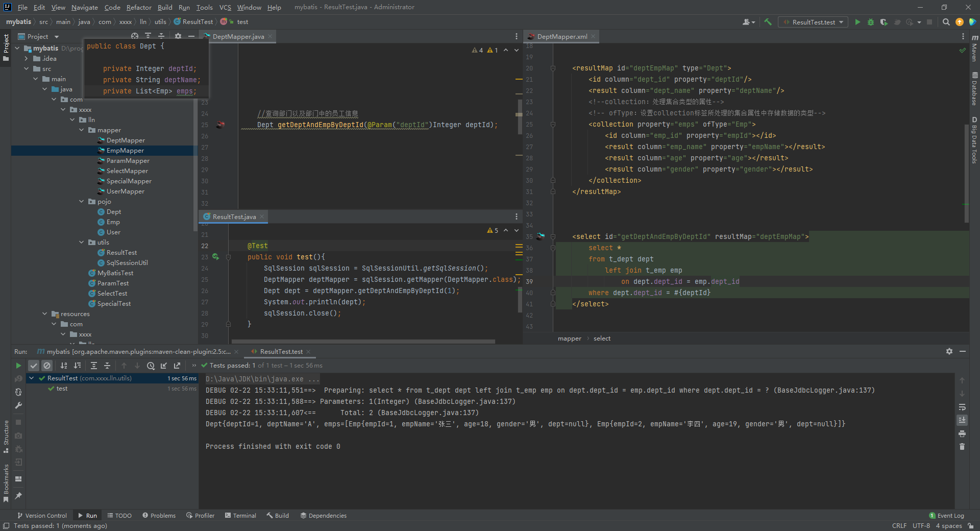980x531 pixels.
Task: Run with Coverage from the top toolbar
Action: click(x=884, y=22)
